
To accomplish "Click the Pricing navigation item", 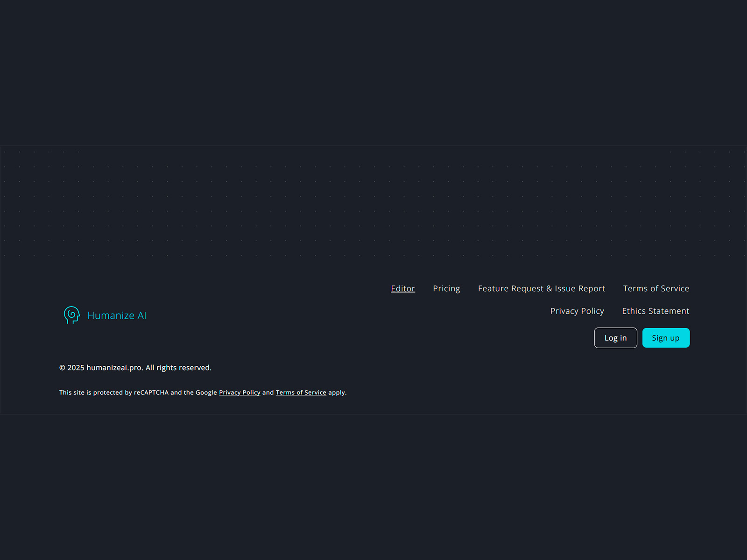I will [446, 288].
